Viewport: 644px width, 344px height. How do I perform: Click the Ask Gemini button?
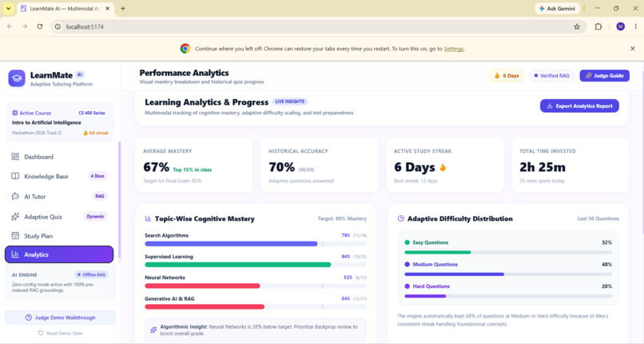(558, 8)
